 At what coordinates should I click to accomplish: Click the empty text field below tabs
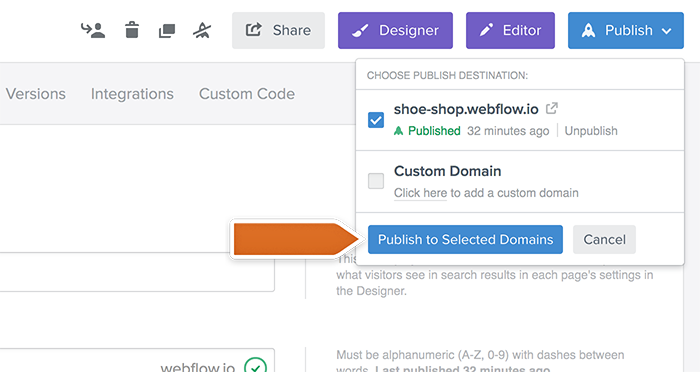point(137,272)
